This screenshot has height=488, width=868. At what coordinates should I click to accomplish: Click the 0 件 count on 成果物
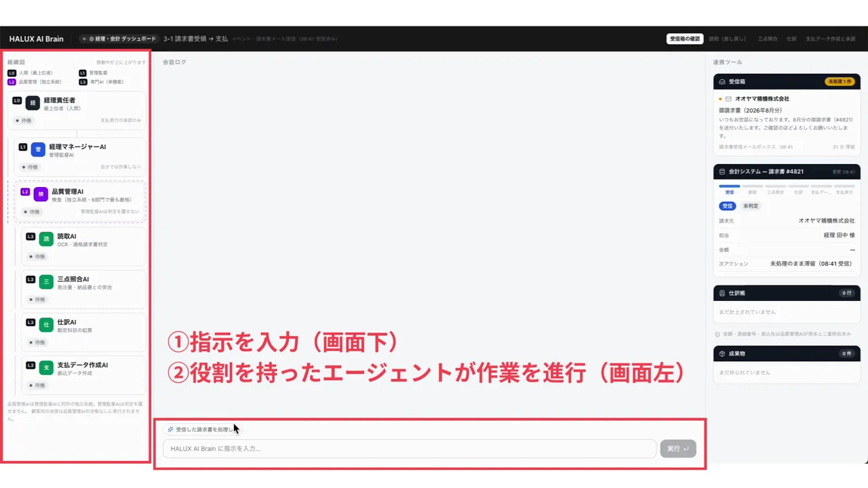tap(847, 353)
